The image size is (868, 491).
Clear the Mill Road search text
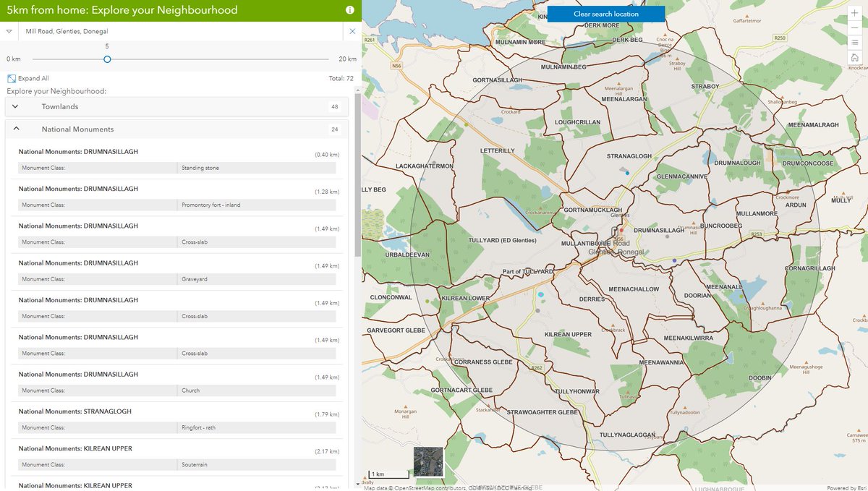352,32
